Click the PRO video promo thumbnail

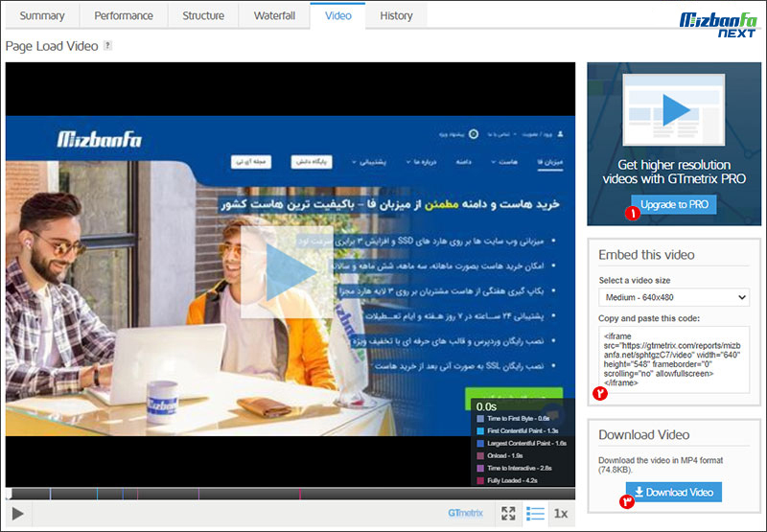click(x=674, y=109)
